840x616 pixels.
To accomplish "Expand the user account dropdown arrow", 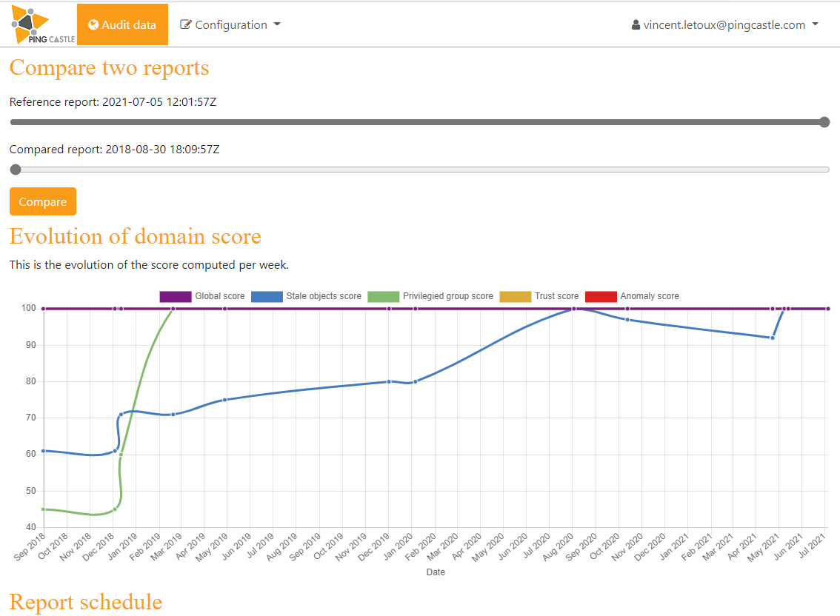I will point(816,24).
